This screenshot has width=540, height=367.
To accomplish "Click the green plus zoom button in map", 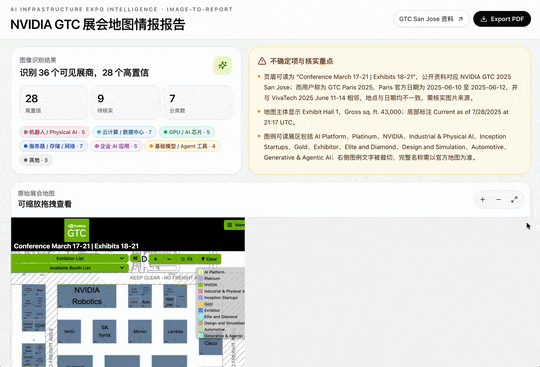I will click(x=156, y=259).
